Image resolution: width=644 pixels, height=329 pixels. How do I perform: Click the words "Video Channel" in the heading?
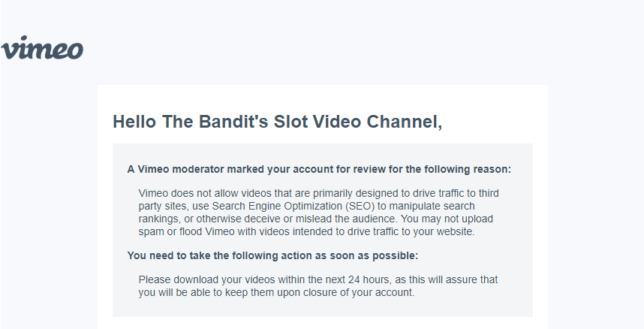378,122
